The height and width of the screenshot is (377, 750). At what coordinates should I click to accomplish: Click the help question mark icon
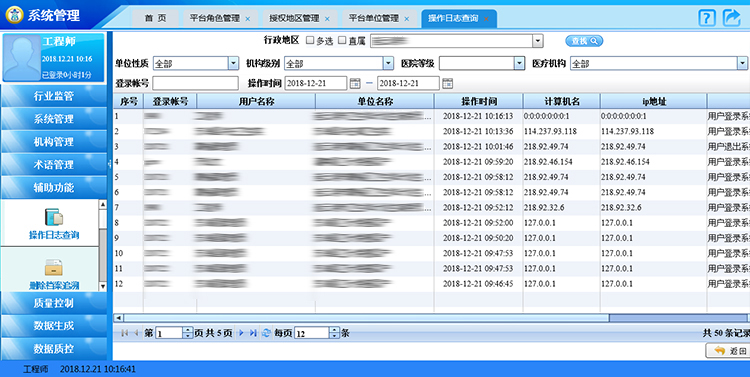click(706, 18)
